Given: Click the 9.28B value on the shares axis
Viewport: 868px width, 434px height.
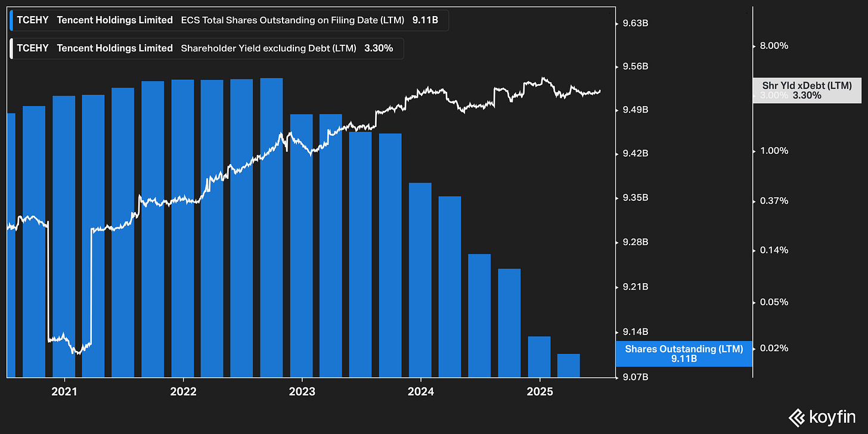Looking at the screenshot, I should pyautogui.click(x=635, y=243).
